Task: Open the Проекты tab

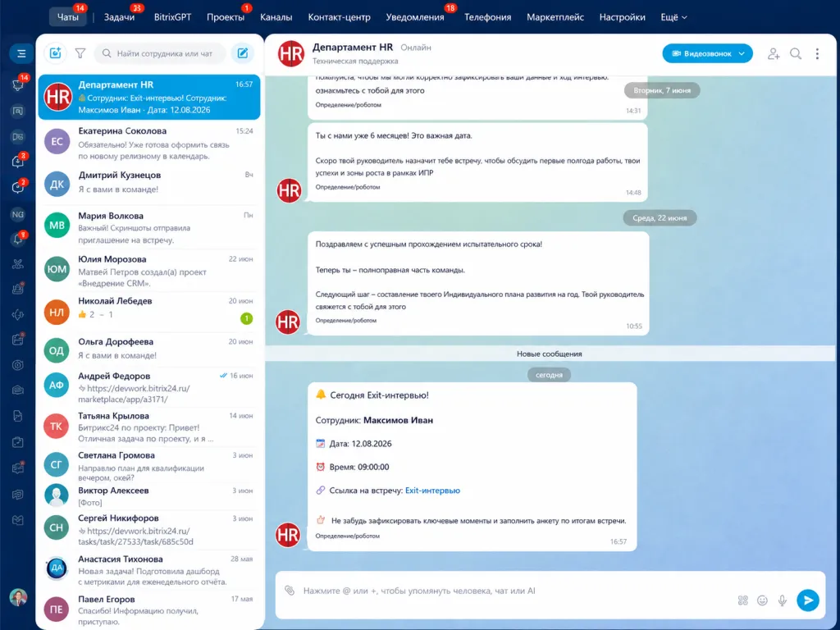Action: tap(226, 17)
